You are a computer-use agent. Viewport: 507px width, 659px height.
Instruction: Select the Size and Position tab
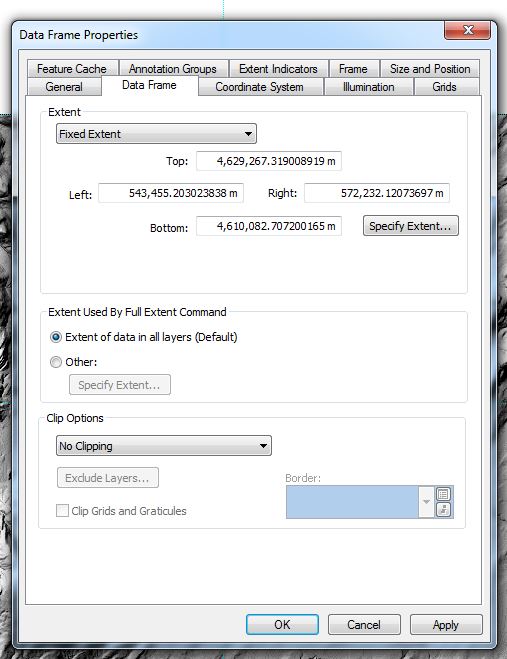[x=430, y=69]
